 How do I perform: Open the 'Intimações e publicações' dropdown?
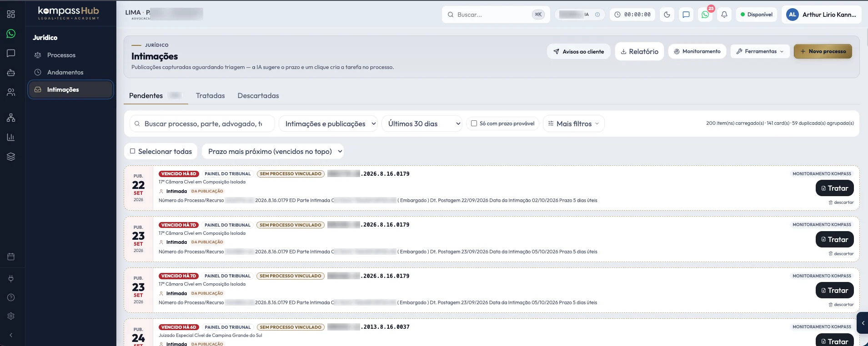[x=328, y=124]
